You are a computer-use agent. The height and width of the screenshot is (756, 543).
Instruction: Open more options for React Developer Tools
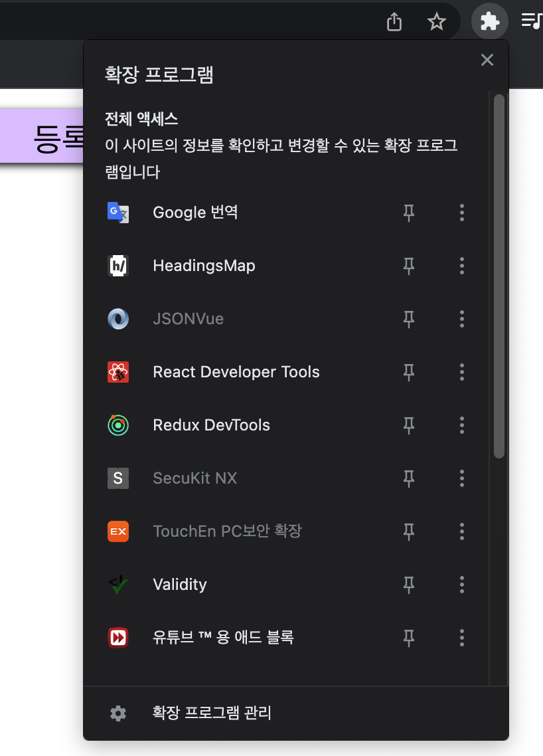coord(461,372)
